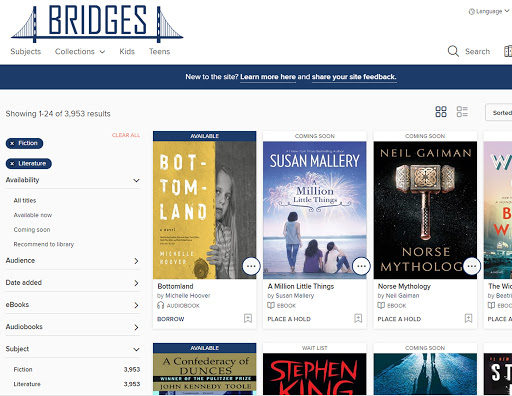Click Learn more here link
Viewport: 512px width, 396px height.
pyautogui.click(x=268, y=77)
